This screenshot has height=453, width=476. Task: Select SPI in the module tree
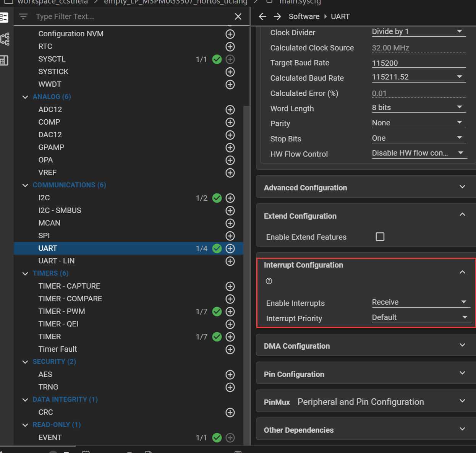[x=44, y=235]
